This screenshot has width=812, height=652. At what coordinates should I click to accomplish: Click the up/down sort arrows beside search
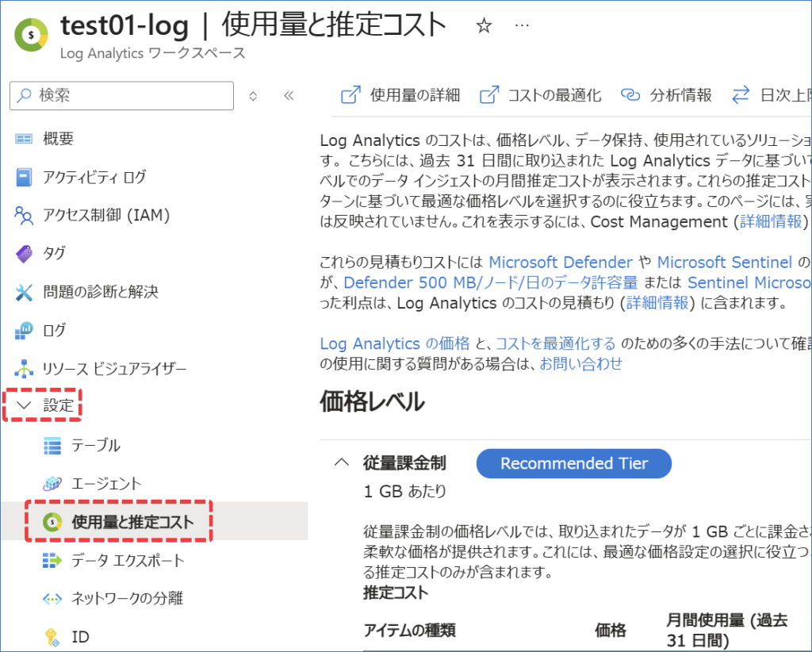pos(253,96)
